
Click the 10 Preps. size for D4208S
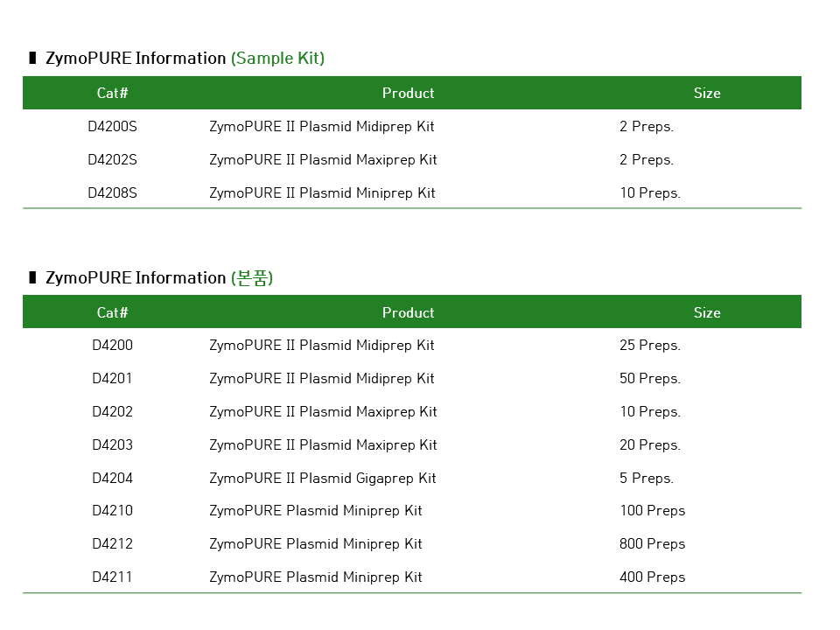tap(649, 193)
